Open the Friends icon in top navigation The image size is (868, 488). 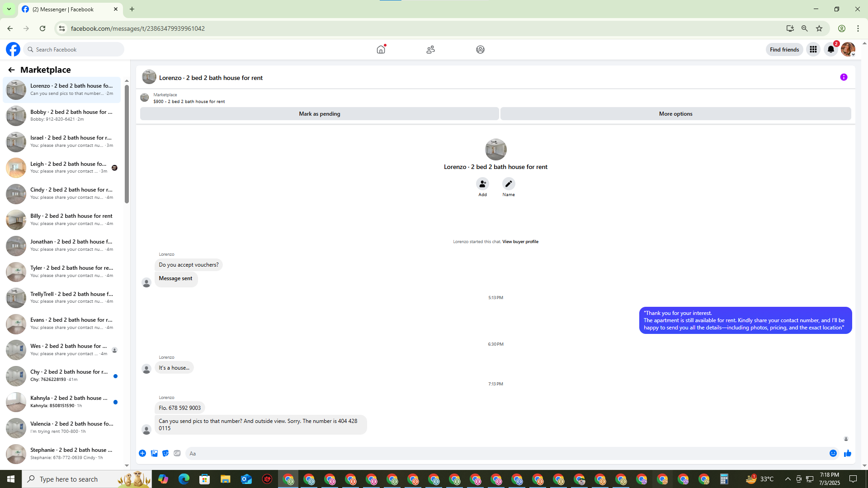pyautogui.click(x=430, y=49)
